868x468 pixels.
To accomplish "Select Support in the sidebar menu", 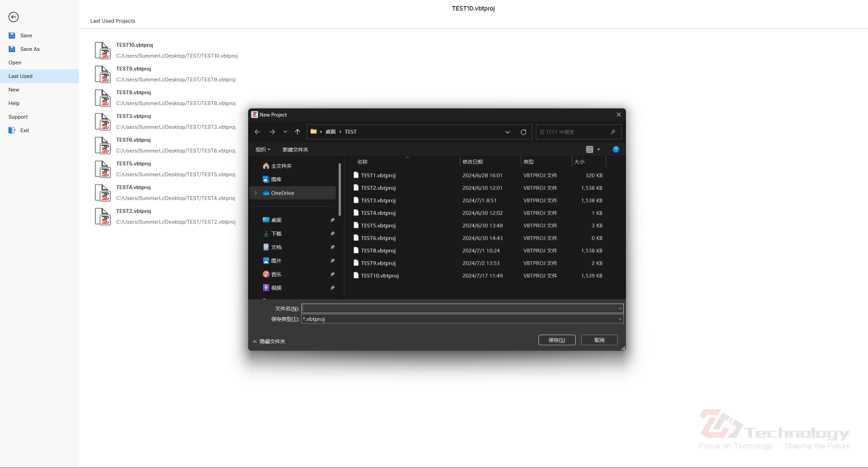I will click(18, 117).
